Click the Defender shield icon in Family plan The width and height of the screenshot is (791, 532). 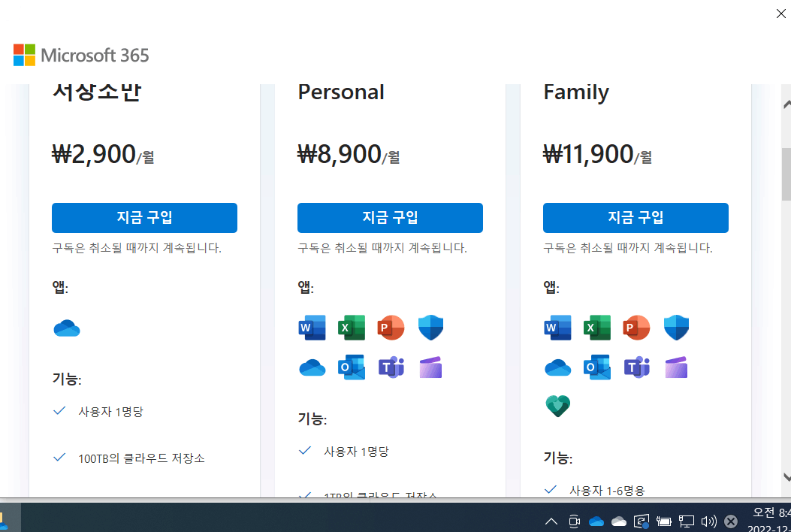(x=677, y=328)
